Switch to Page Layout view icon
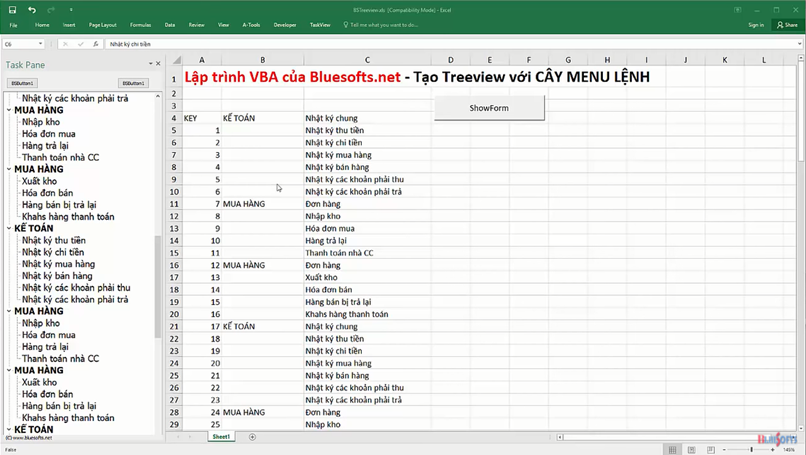 point(692,450)
